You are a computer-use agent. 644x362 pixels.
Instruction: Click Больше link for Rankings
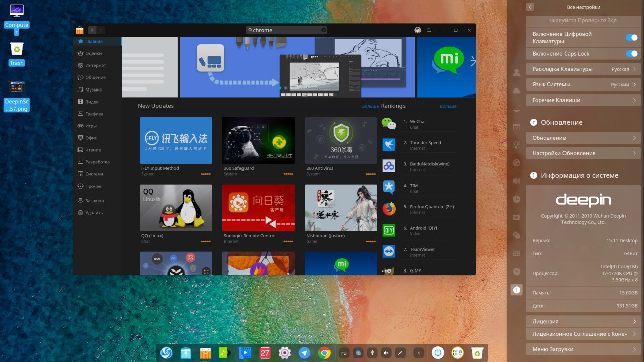click(x=448, y=106)
